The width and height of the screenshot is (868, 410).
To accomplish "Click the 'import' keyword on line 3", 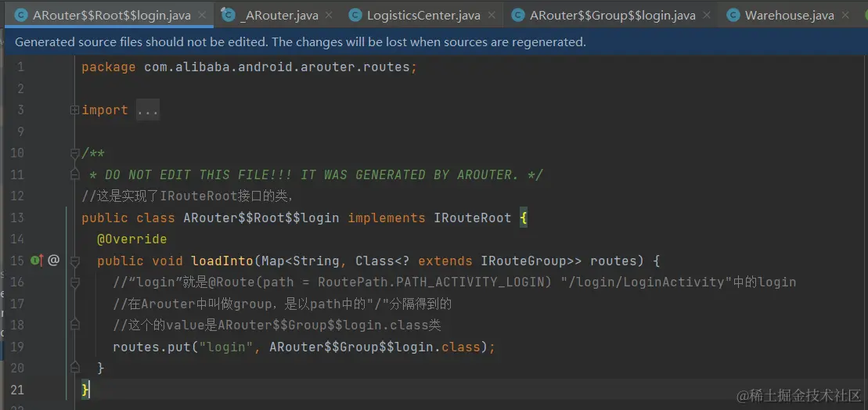I will click(105, 110).
